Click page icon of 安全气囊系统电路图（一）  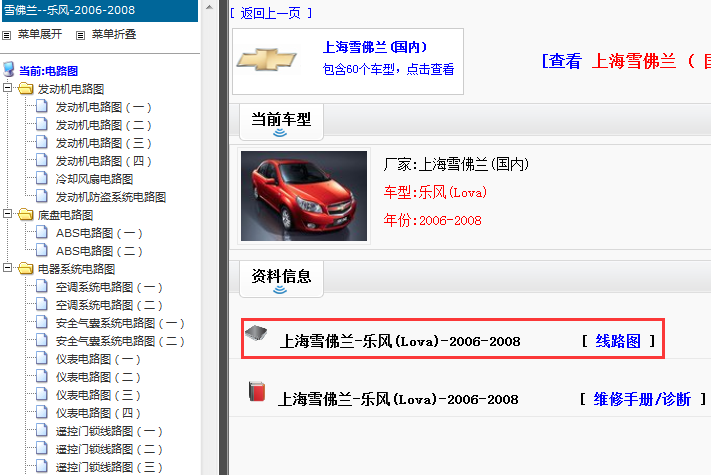[42, 322]
